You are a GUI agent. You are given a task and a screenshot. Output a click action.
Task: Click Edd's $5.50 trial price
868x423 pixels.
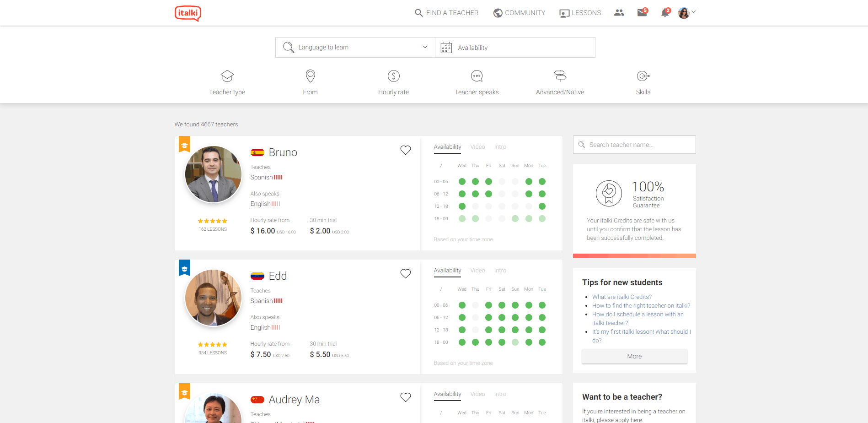point(329,355)
